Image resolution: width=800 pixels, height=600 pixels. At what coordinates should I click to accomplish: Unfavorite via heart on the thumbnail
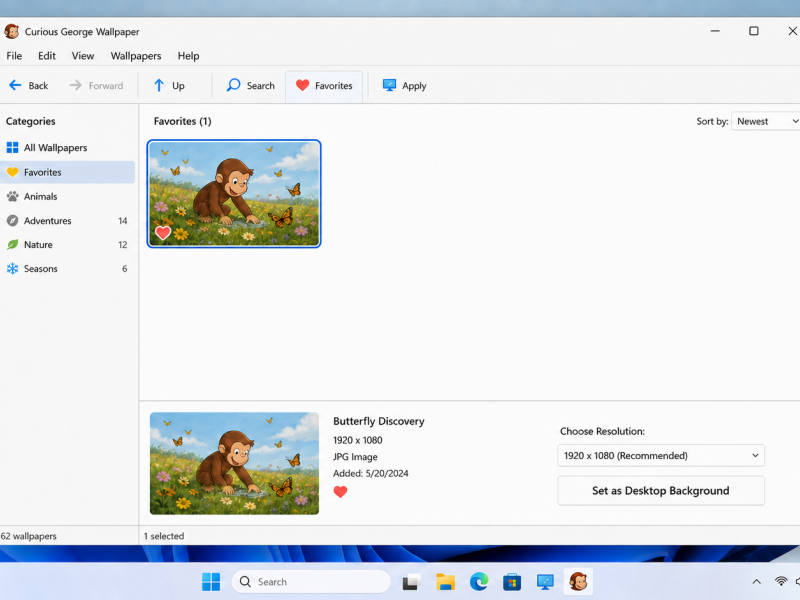163,233
